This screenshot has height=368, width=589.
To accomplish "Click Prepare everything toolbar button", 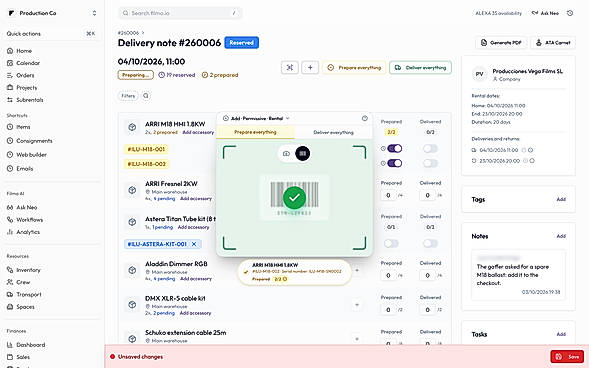I will point(354,68).
